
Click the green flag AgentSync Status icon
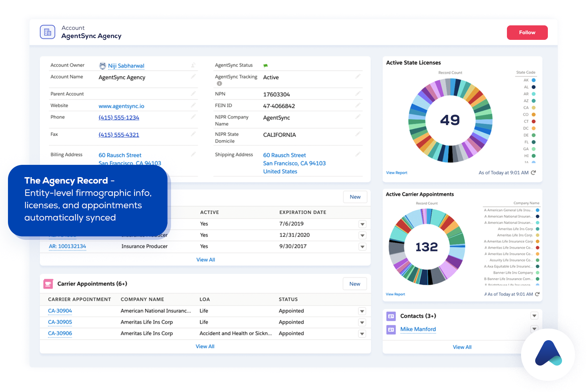coord(265,65)
